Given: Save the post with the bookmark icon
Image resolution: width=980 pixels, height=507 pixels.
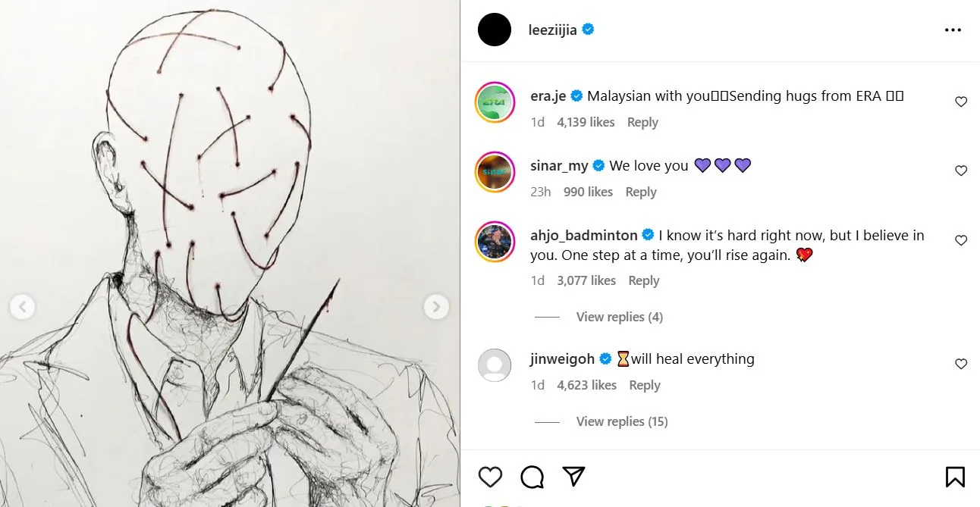Looking at the screenshot, I should point(955,477).
